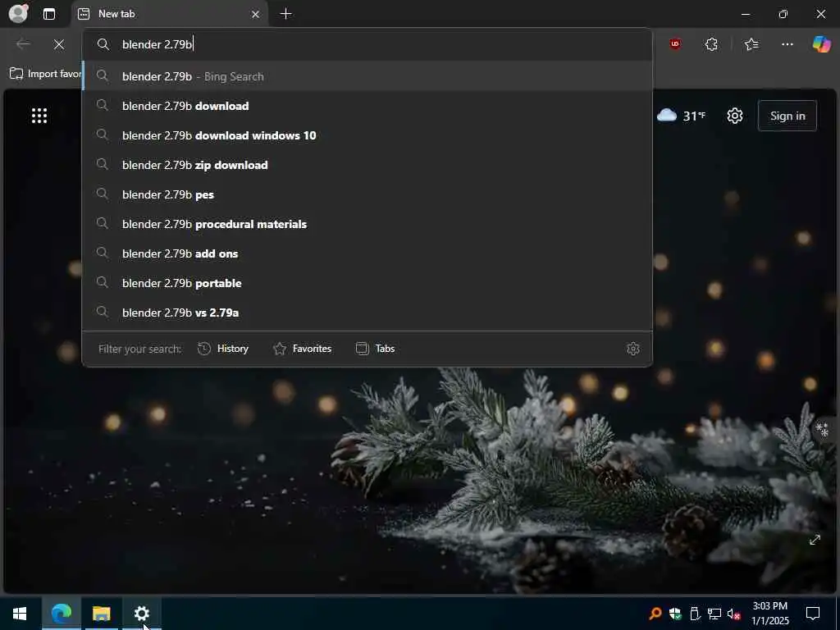The width and height of the screenshot is (840, 630).
Task: Click Import favorites in bookmarks bar
Action: point(46,74)
